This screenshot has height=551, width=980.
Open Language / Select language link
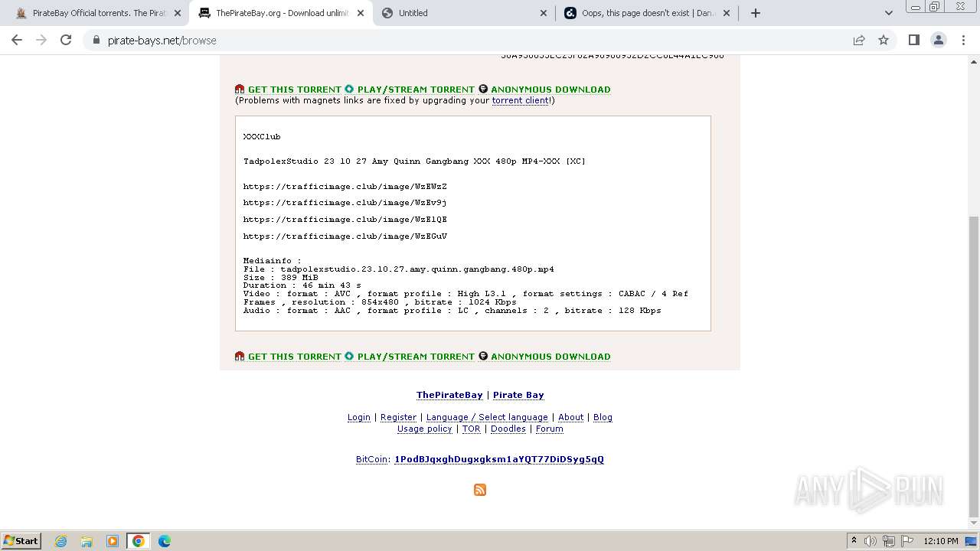487,417
